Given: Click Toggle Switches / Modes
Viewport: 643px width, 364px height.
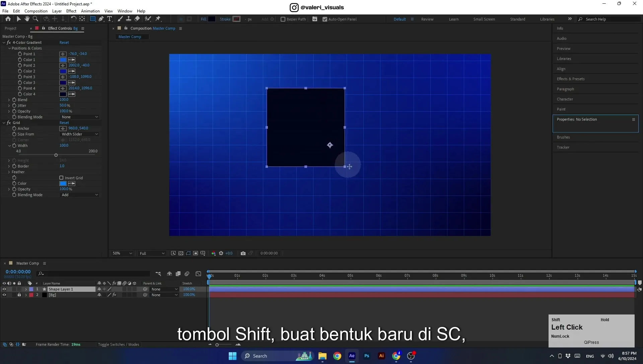Looking at the screenshot, I should coord(119,345).
